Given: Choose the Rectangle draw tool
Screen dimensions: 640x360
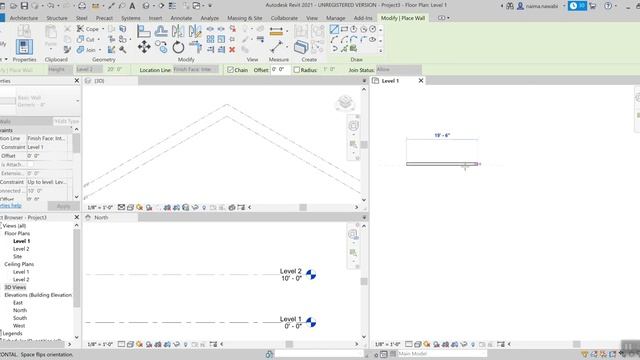Looking at the screenshot, I should click(x=344, y=29).
